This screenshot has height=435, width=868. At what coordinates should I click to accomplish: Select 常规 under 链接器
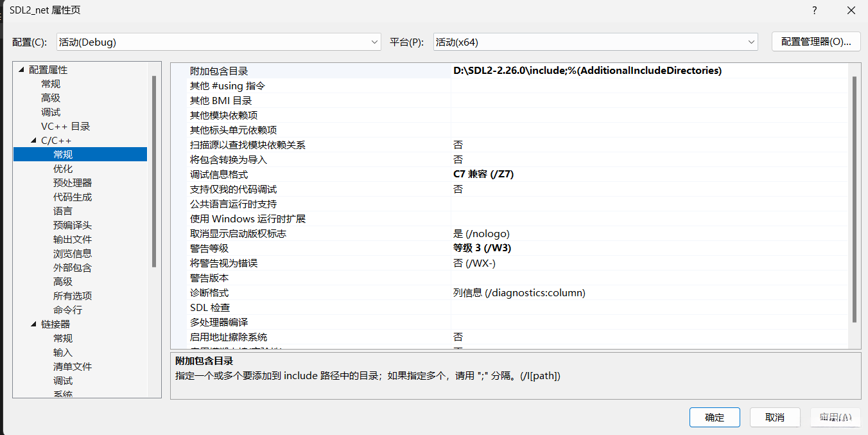click(63, 339)
